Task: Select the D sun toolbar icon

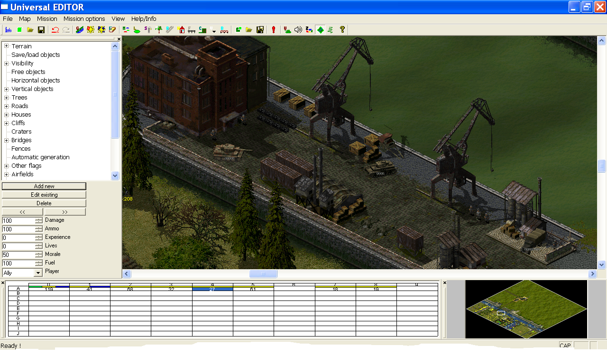Action: 91,30
